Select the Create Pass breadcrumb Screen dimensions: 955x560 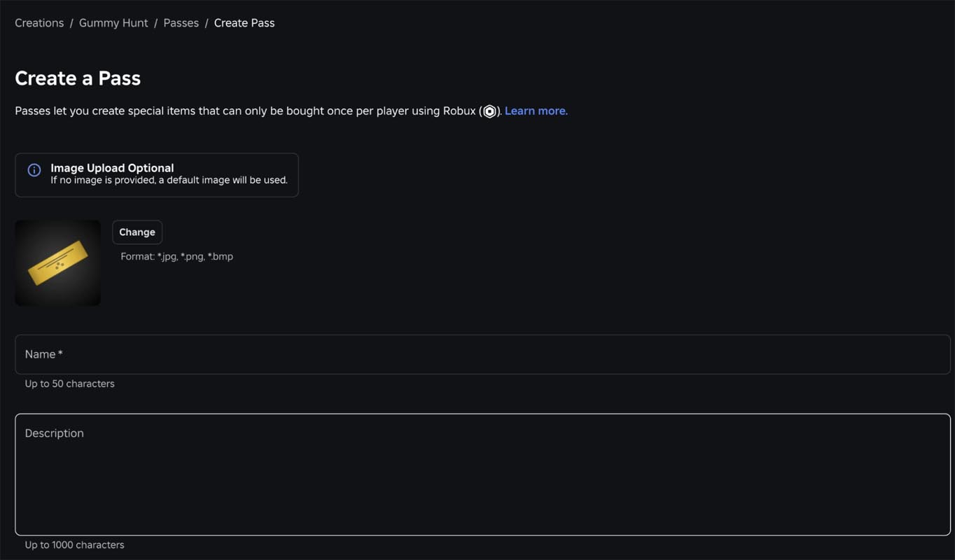click(244, 23)
